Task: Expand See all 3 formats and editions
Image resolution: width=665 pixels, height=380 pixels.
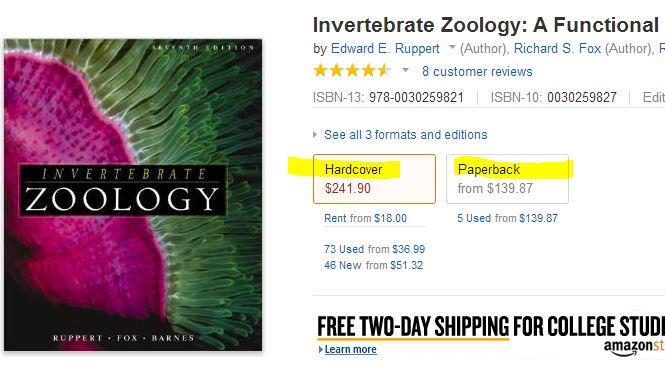Action: pos(405,135)
